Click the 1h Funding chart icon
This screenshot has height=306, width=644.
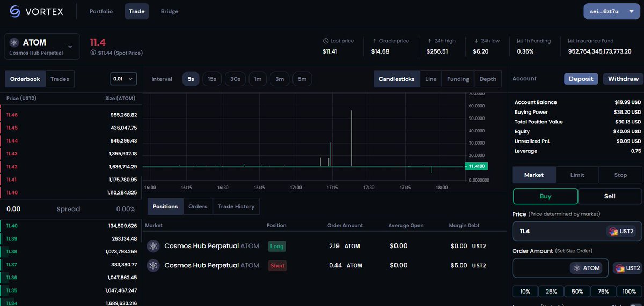pyautogui.click(x=520, y=41)
